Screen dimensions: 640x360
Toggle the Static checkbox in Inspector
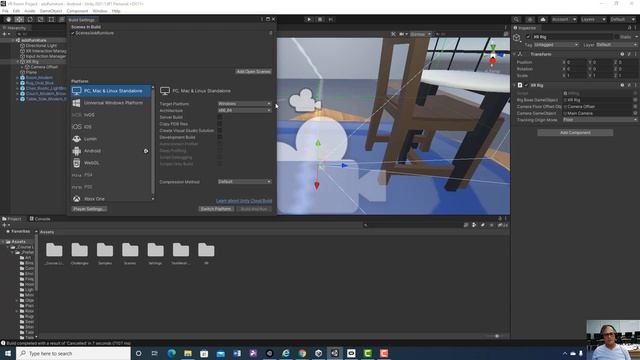[616, 37]
